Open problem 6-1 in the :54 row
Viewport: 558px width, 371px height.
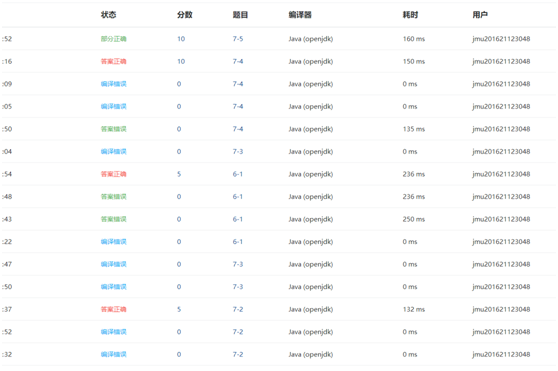238,174
